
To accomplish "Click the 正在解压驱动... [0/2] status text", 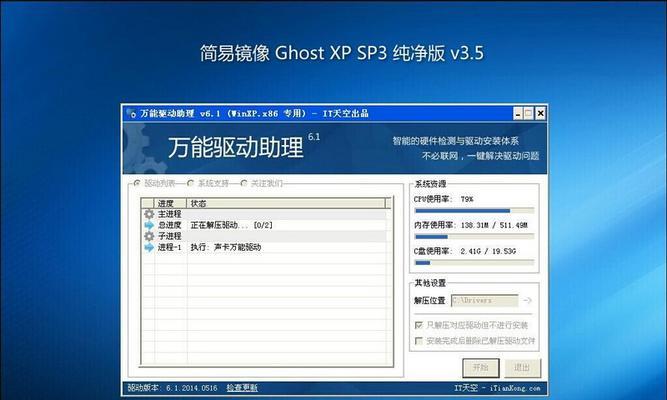I will pos(231,225).
